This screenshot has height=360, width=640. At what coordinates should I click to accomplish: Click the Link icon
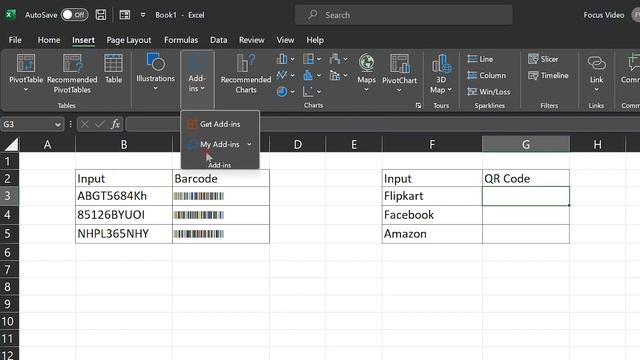(x=596, y=64)
